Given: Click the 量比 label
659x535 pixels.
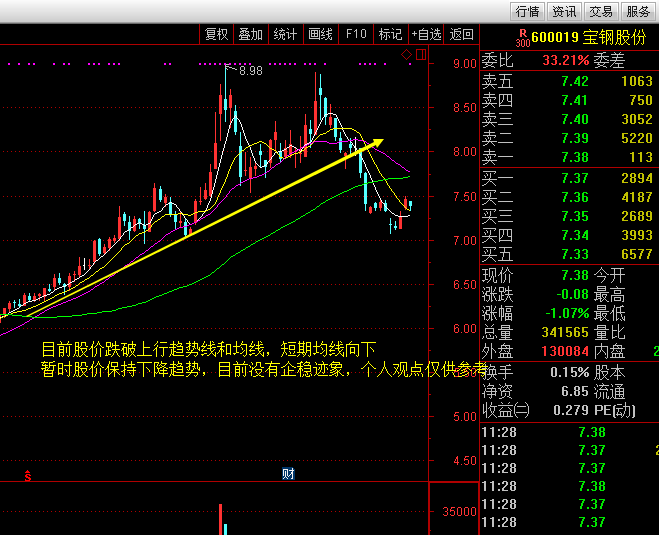Looking at the screenshot, I should 609,332.
